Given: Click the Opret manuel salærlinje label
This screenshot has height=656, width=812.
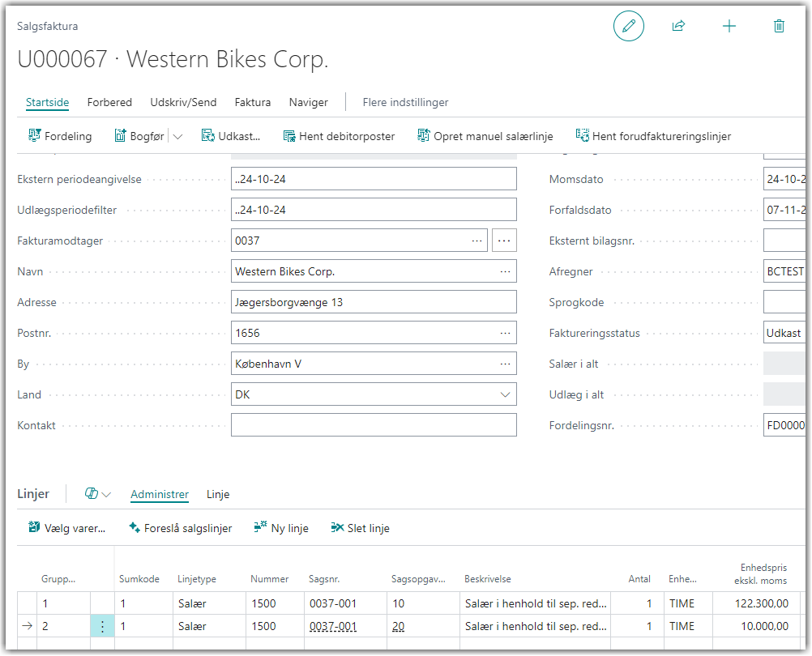Looking at the screenshot, I should [x=494, y=137].
